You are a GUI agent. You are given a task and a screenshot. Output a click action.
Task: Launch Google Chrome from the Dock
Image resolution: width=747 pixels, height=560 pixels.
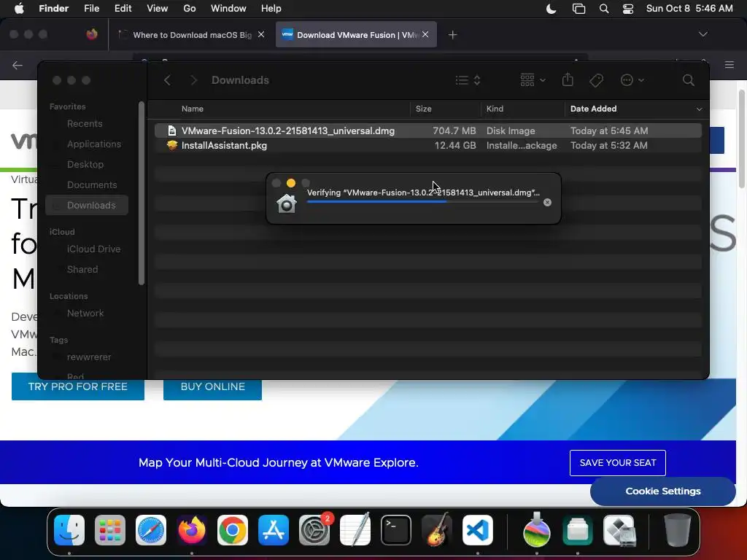click(233, 531)
